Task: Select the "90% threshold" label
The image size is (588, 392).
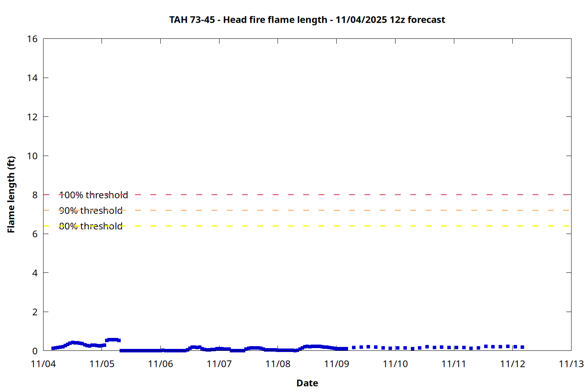Action: [x=91, y=211]
